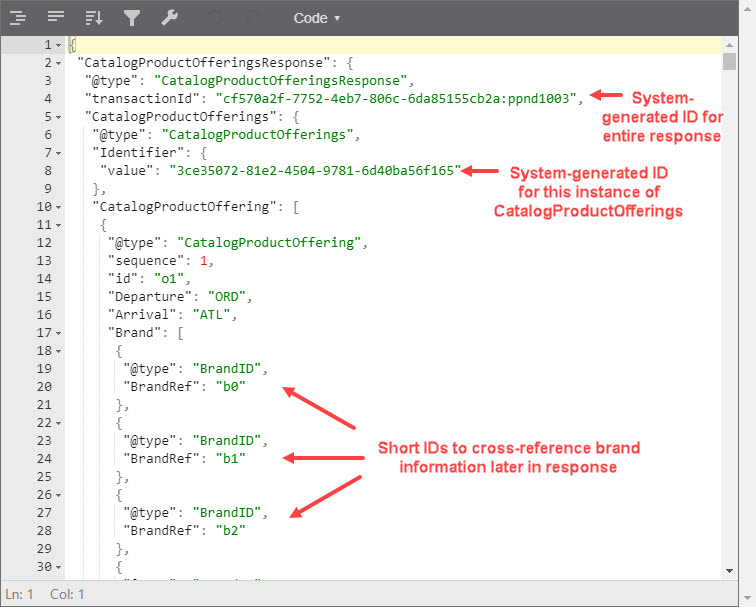Click the undo arrow in the toolbar
756x607 pixels.
coord(212,18)
